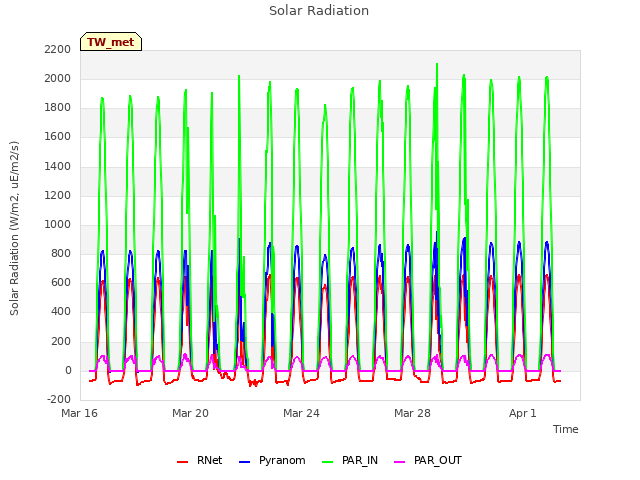Click the PAR_OUT legend label
Viewport: 640px width, 480px height.
pos(438,460)
